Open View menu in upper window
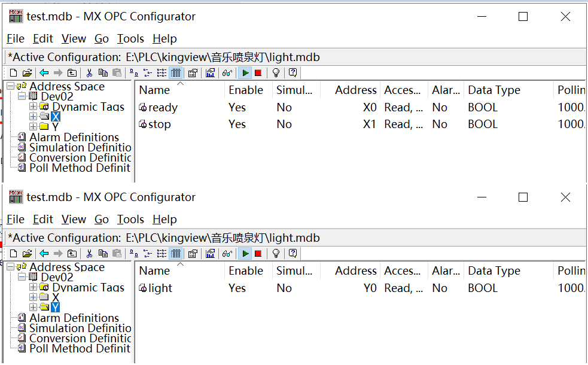Image resolution: width=588 pixels, height=365 pixels. click(x=74, y=39)
